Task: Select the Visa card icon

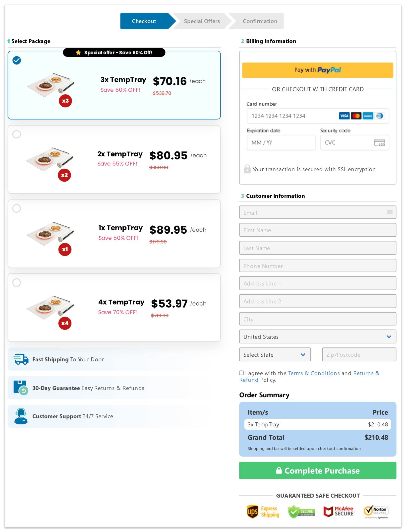Action: tap(345, 116)
